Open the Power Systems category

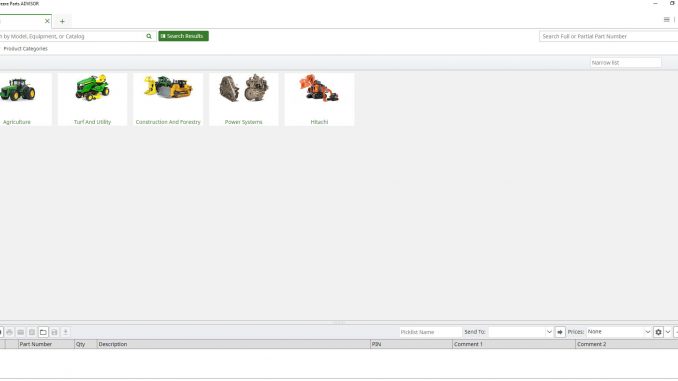click(x=243, y=99)
